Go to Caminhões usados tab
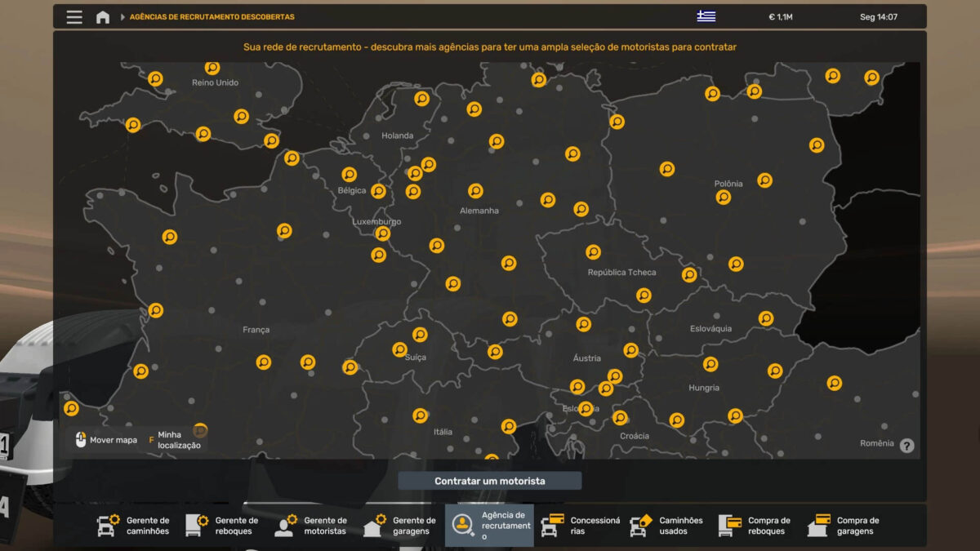The height and width of the screenshot is (551, 980). point(667,526)
